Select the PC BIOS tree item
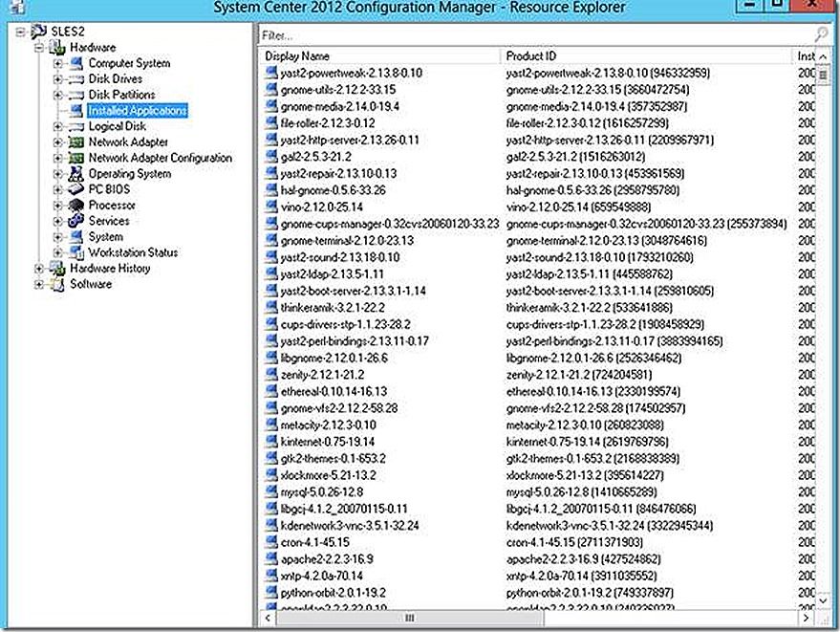The height and width of the screenshot is (632, 840). 109,189
